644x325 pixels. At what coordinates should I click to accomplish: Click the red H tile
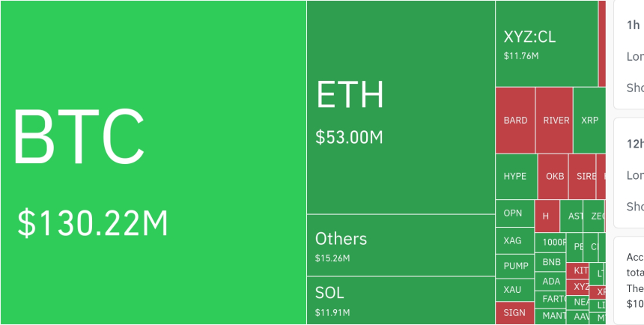click(547, 216)
